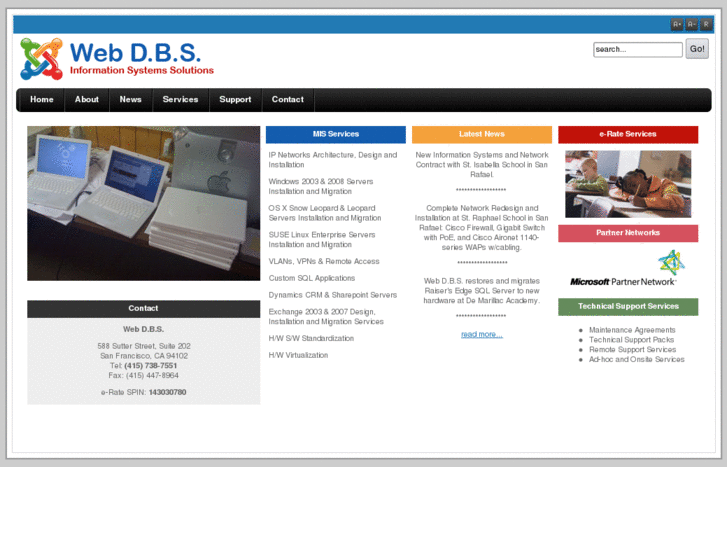
Task: Open the Contact menu item
Action: (287, 100)
